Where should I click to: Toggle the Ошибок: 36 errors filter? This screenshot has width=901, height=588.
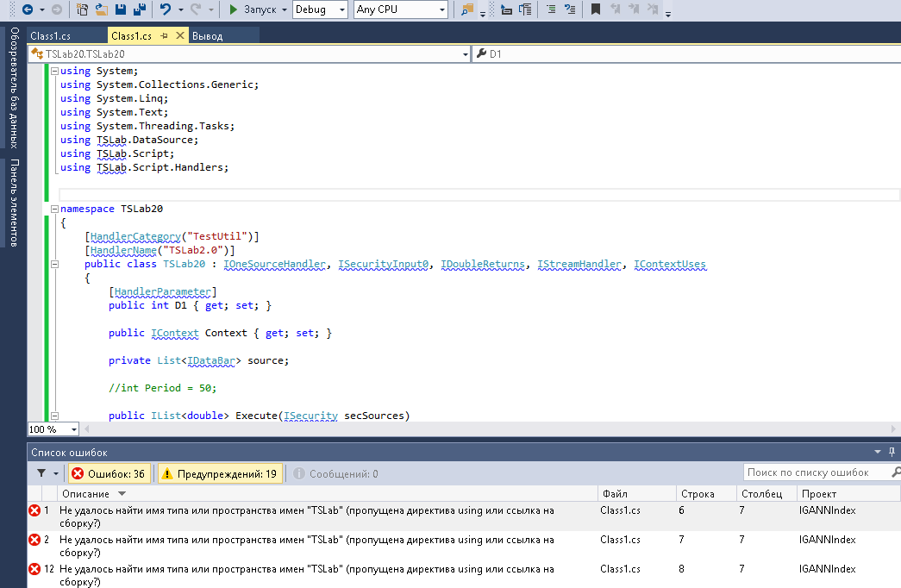coord(109,473)
